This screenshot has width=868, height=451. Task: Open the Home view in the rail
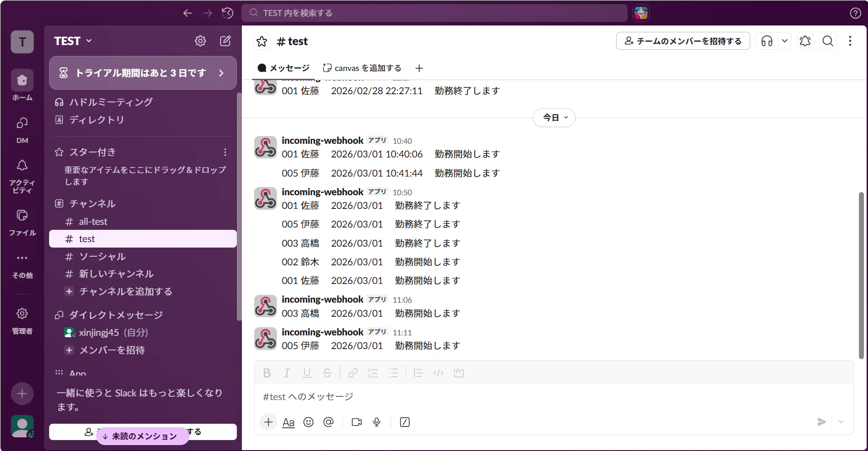(22, 85)
